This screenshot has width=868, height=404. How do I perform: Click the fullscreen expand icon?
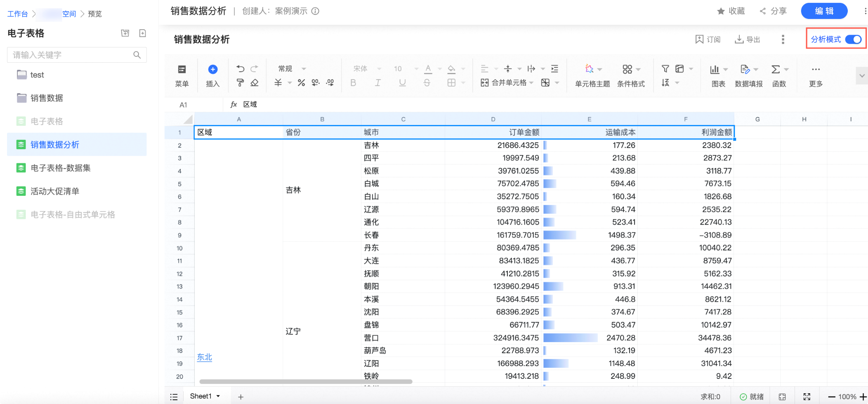807,397
